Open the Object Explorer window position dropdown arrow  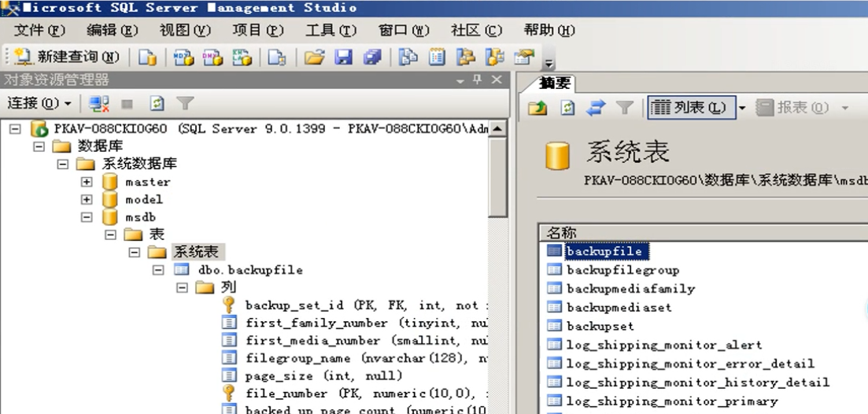(460, 81)
